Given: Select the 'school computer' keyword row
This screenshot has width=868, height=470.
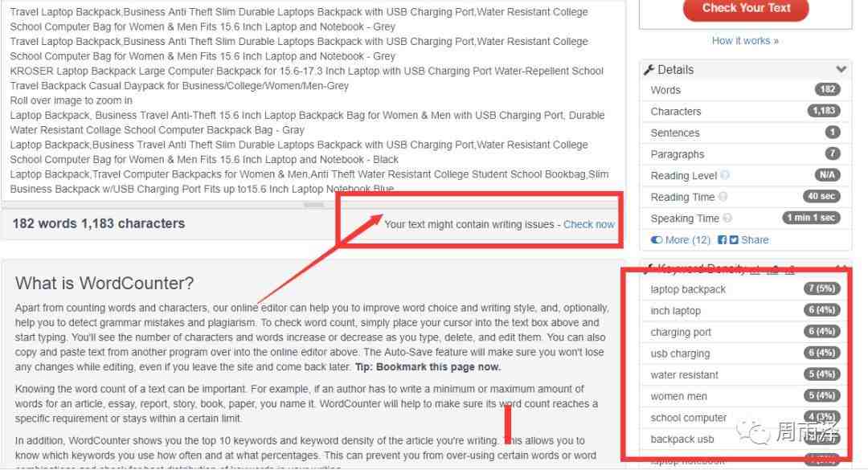Looking at the screenshot, I should (x=745, y=418).
